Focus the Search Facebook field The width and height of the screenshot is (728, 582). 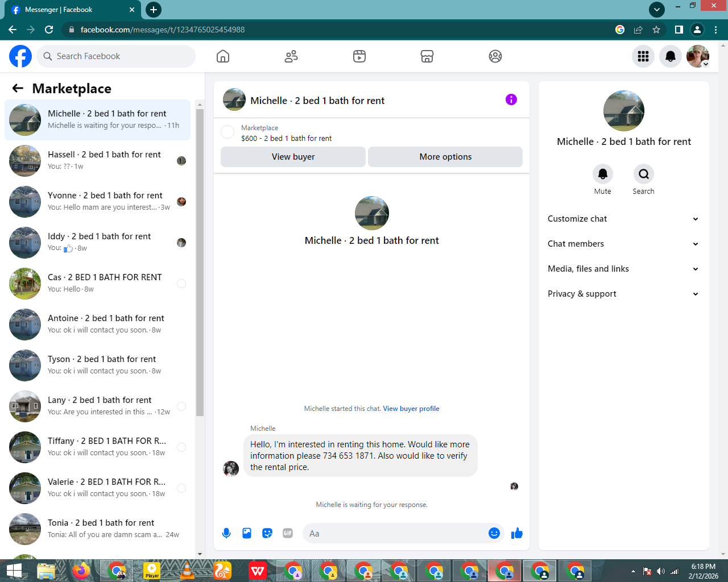click(x=117, y=56)
